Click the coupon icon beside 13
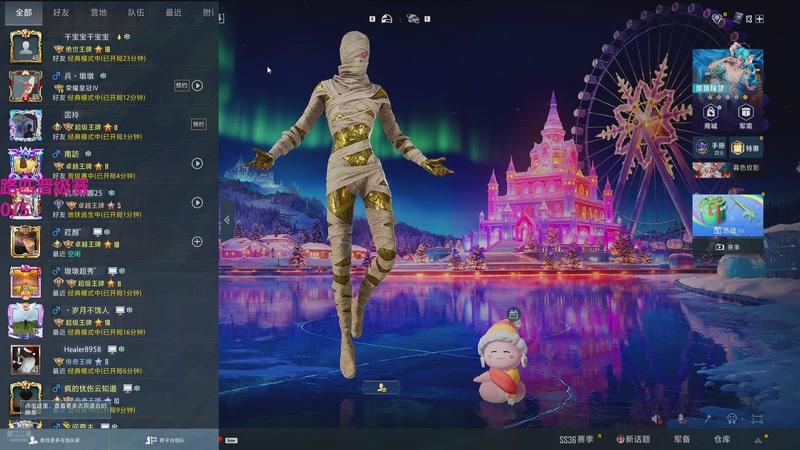This screenshot has height=450, width=800. click(x=738, y=18)
